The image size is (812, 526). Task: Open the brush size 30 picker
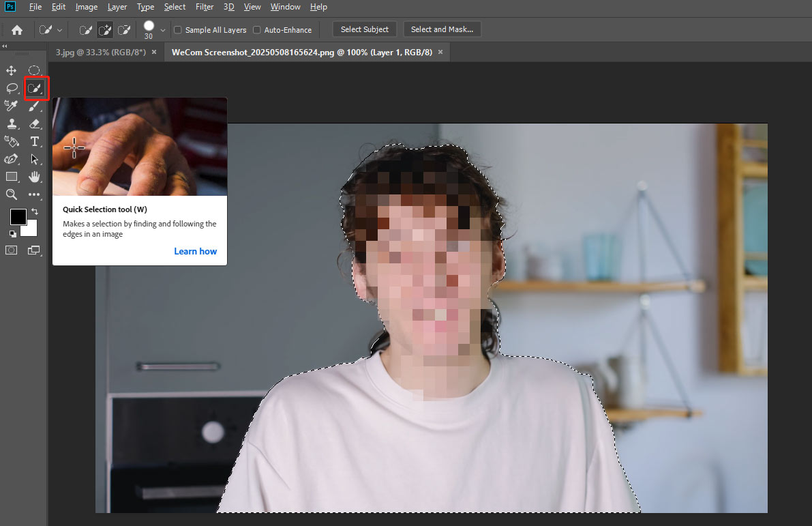149,30
